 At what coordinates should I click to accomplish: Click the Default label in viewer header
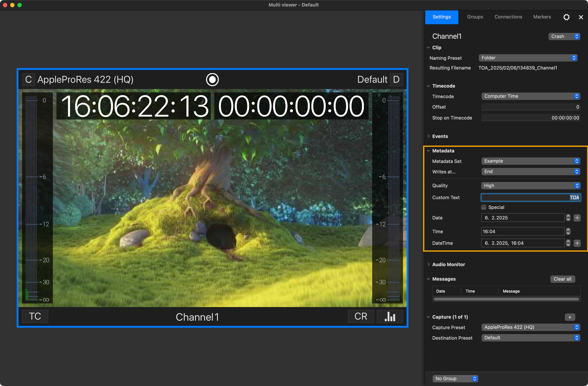point(372,80)
